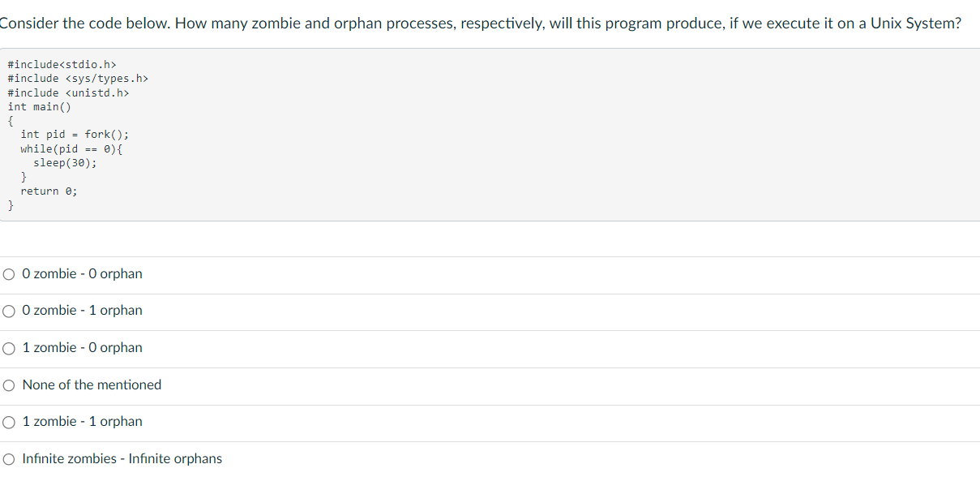Choose the "Infinite zombies - Infinite orphans" radio button

[9, 459]
